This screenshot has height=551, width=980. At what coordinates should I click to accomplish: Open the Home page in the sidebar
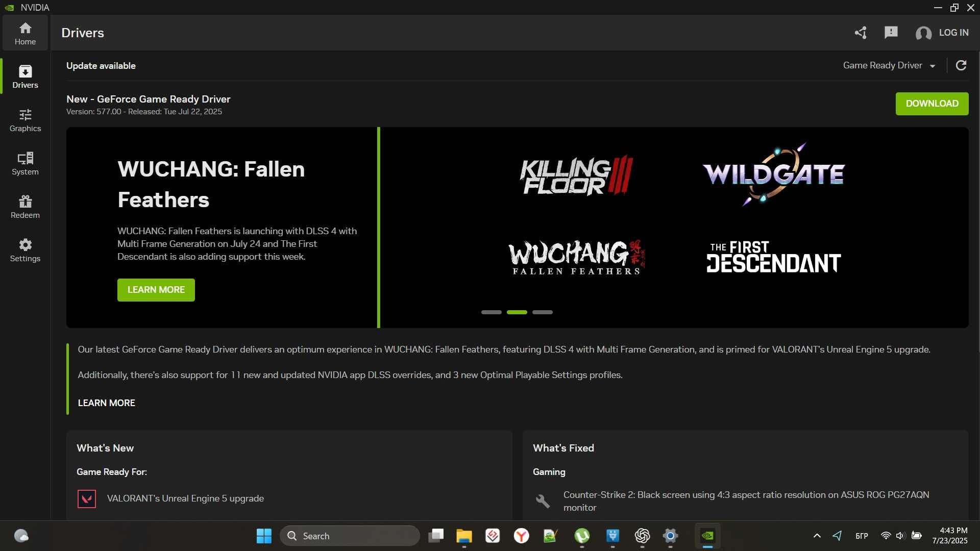(x=25, y=33)
